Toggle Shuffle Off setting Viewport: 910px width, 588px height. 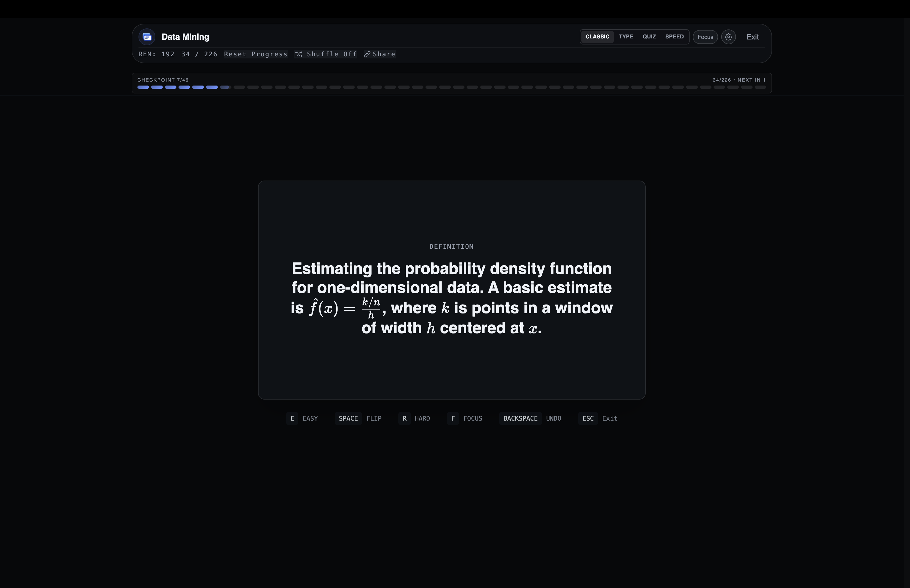coord(326,54)
